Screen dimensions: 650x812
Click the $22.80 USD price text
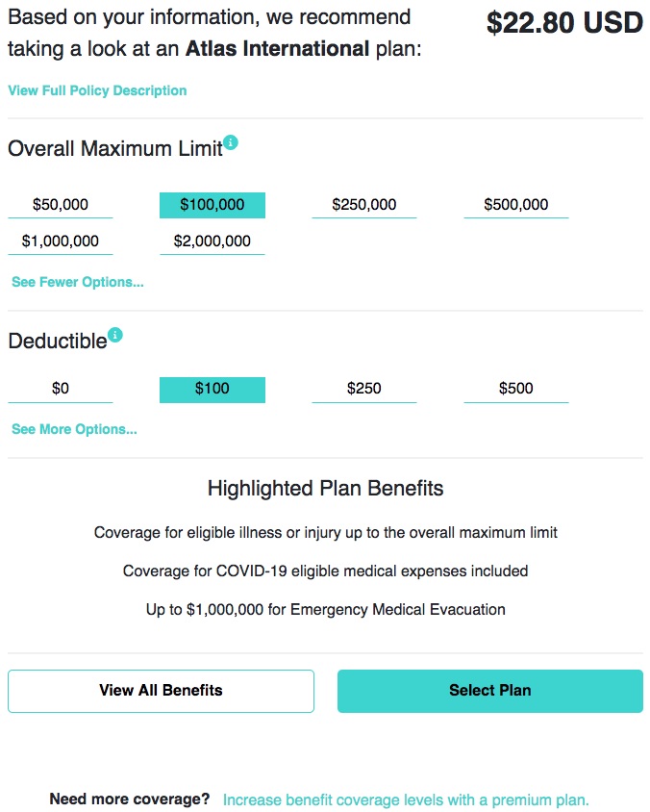[564, 23]
